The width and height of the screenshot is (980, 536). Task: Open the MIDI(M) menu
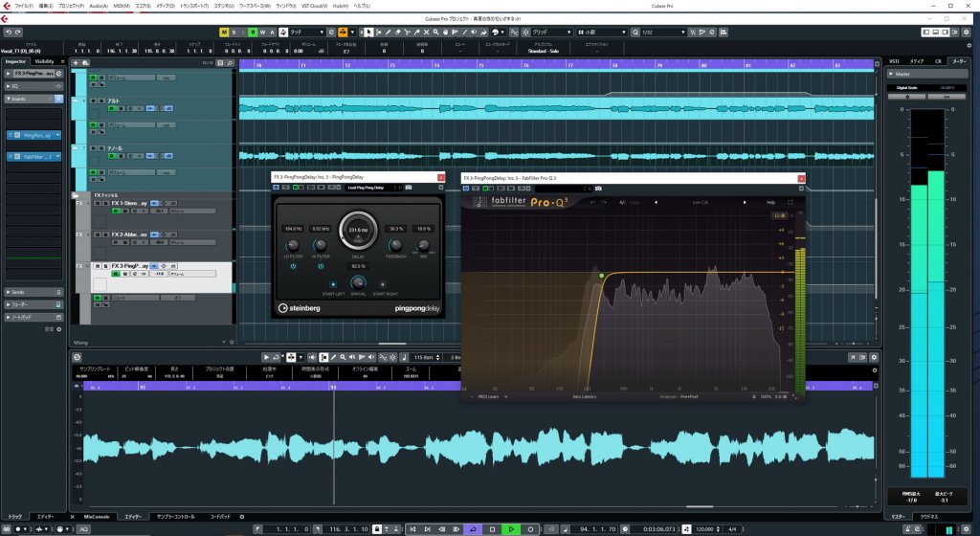pyautogui.click(x=120, y=6)
